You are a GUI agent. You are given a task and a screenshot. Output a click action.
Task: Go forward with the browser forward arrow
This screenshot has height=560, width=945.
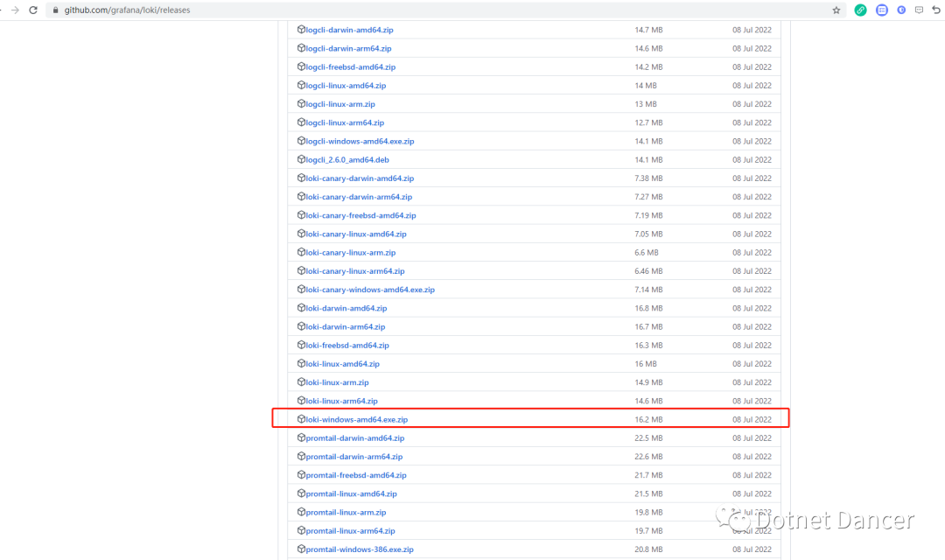coord(15,10)
